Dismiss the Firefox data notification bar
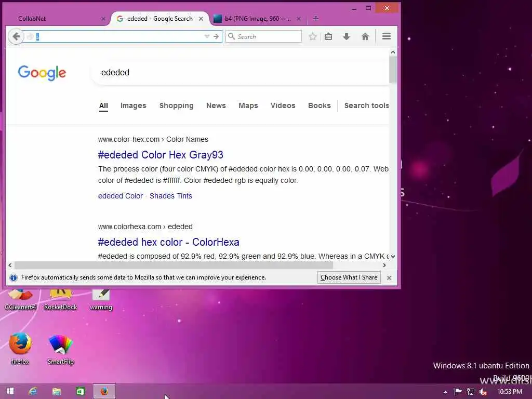Screen dimensions: 532x399 (389, 278)
